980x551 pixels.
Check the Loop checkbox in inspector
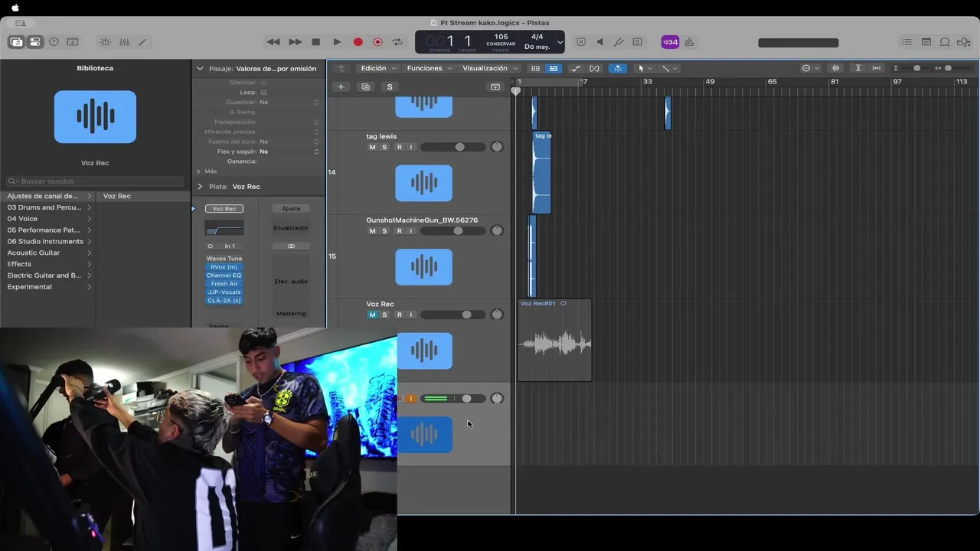point(263,92)
